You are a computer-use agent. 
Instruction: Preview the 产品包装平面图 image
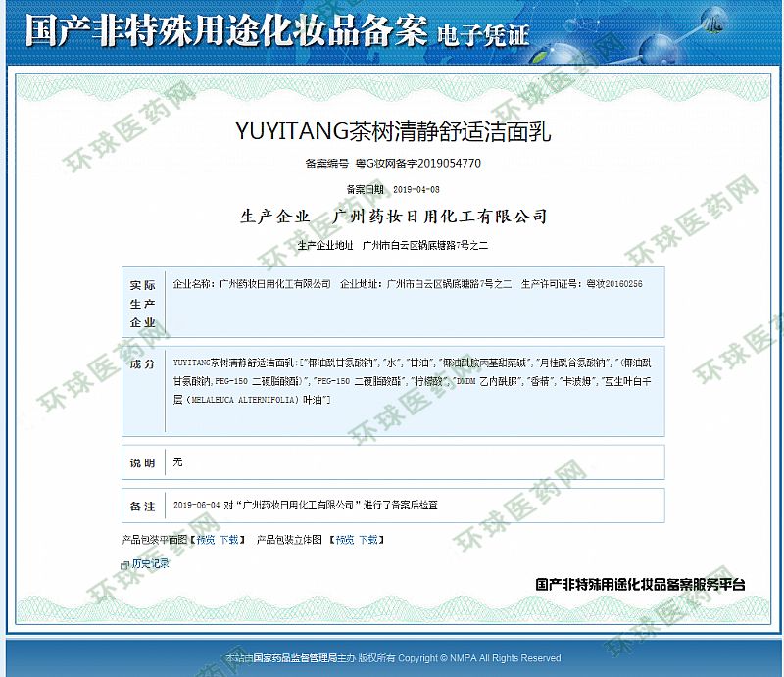pyautogui.click(x=205, y=539)
